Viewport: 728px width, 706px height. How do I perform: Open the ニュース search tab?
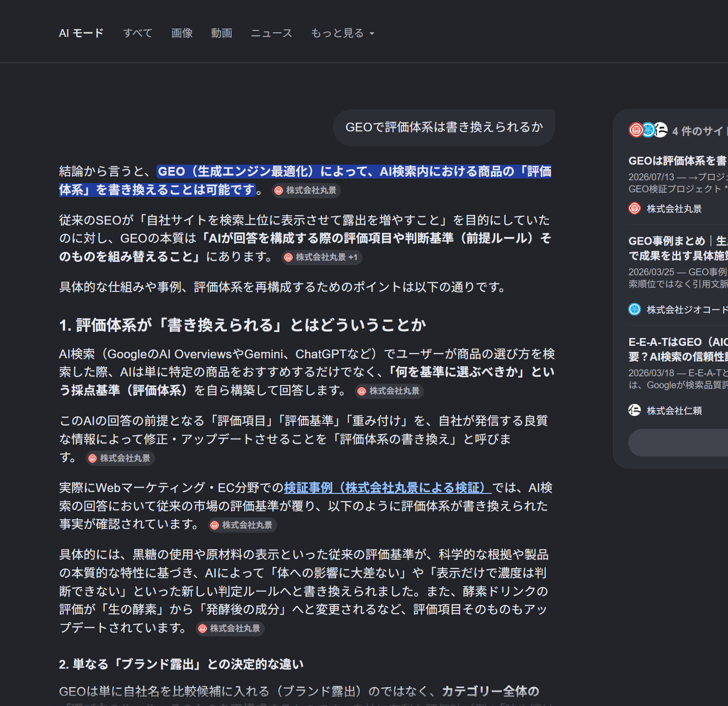coord(271,33)
